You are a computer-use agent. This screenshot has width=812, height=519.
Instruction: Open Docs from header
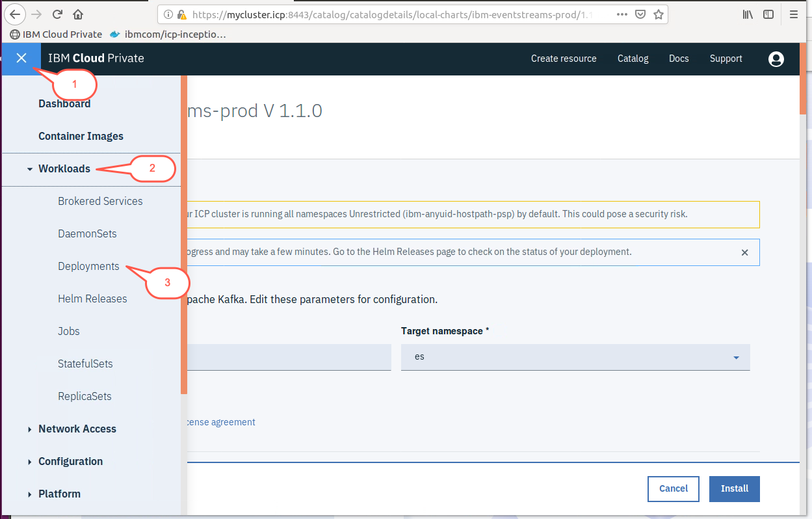pyautogui.click(x=679, y=59)
